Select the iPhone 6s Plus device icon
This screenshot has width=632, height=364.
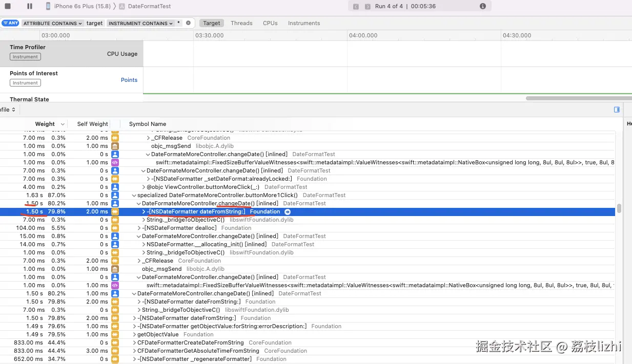tap(48, 6)
